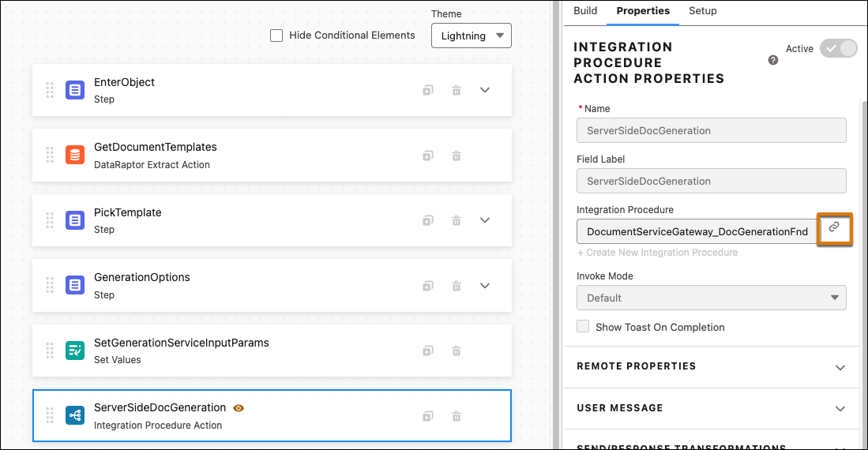The image size is (868, 450).
Task: Clone the GetDocumentTemplates DataRaptor action
Action: coord(428,156)
